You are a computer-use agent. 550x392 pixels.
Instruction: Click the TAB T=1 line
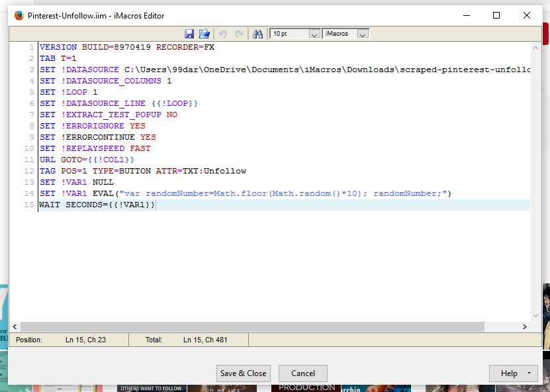tap(58, 58)
